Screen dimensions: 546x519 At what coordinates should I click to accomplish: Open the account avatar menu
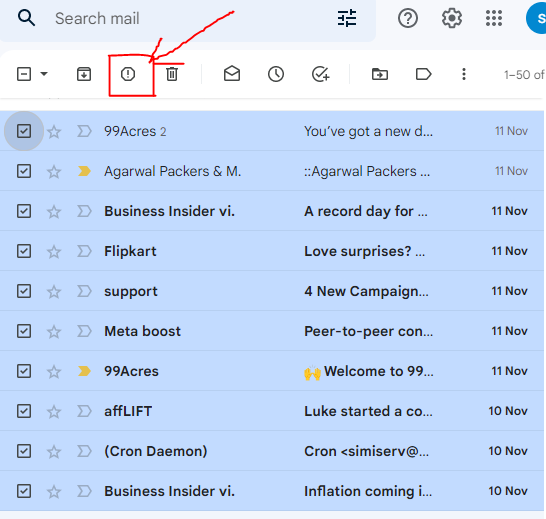point(536,18)
